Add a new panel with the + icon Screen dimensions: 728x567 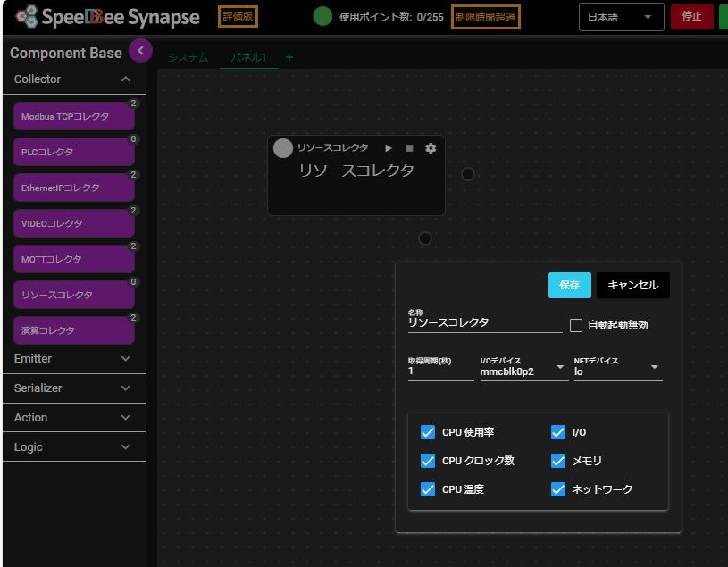[289, 55]
